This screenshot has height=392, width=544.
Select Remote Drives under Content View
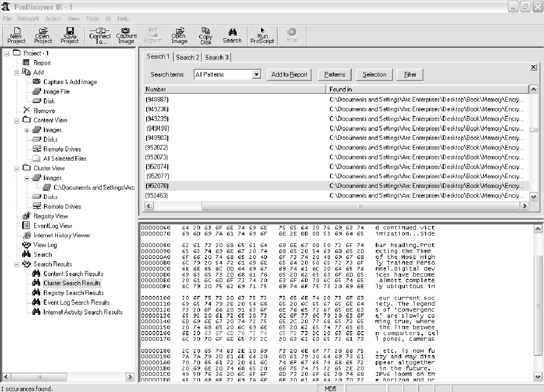tap(62, 149)
